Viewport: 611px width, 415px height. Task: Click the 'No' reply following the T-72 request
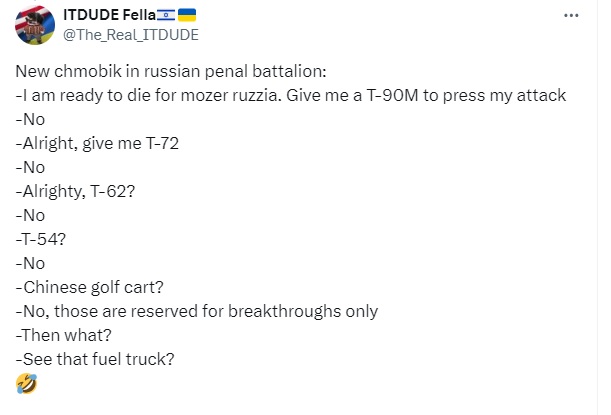pyautogui.click(x=30, y=167)
